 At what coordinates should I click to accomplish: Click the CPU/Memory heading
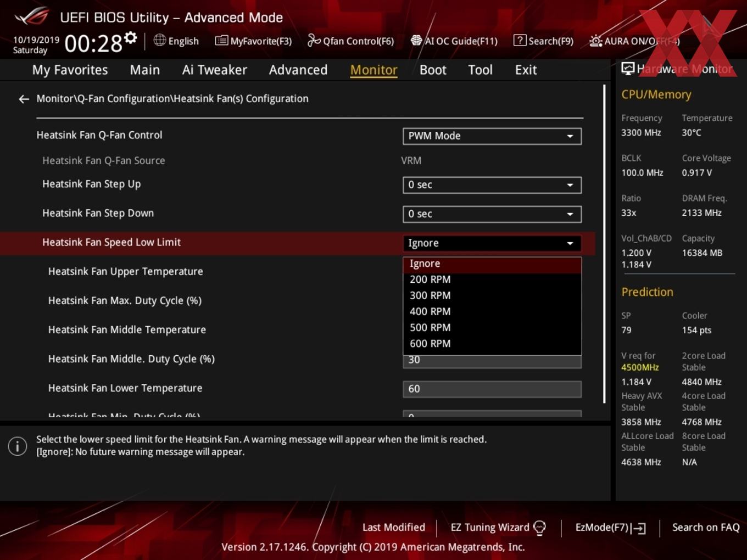click(656, 94)
